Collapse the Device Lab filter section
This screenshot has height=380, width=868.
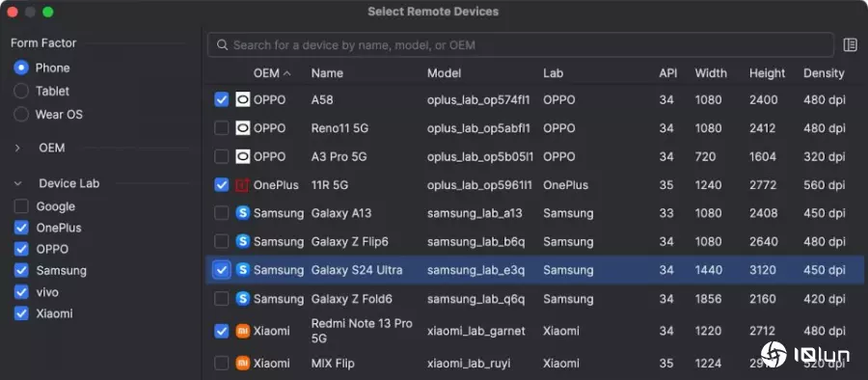[17, 183]
